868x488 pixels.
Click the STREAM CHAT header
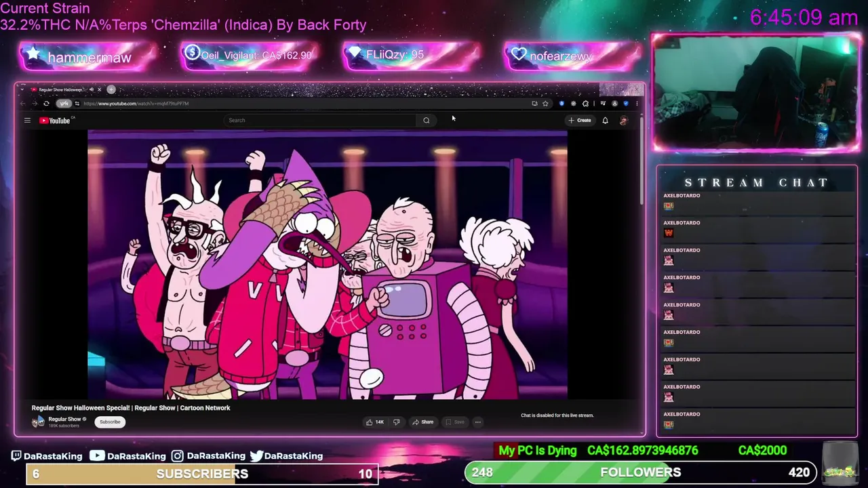756,183
